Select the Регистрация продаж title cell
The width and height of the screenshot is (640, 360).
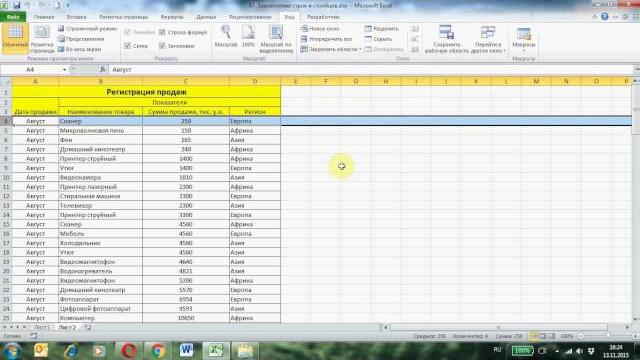(147, 92)
